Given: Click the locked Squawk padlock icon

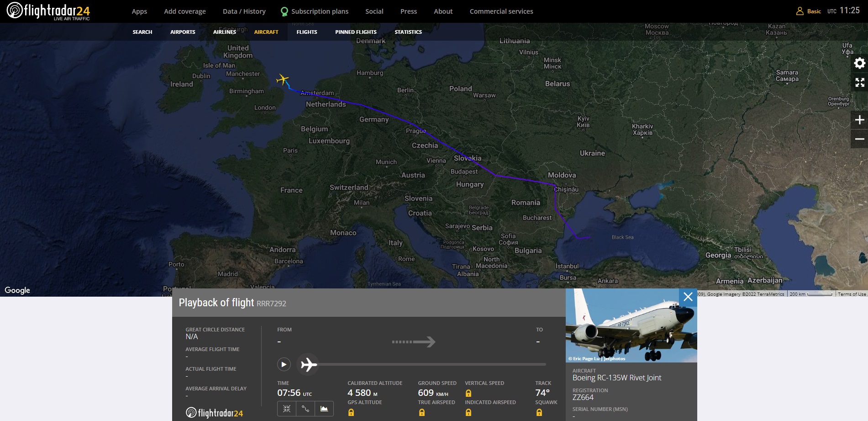Looking at the screenshot, I should [x=539, y=412].
